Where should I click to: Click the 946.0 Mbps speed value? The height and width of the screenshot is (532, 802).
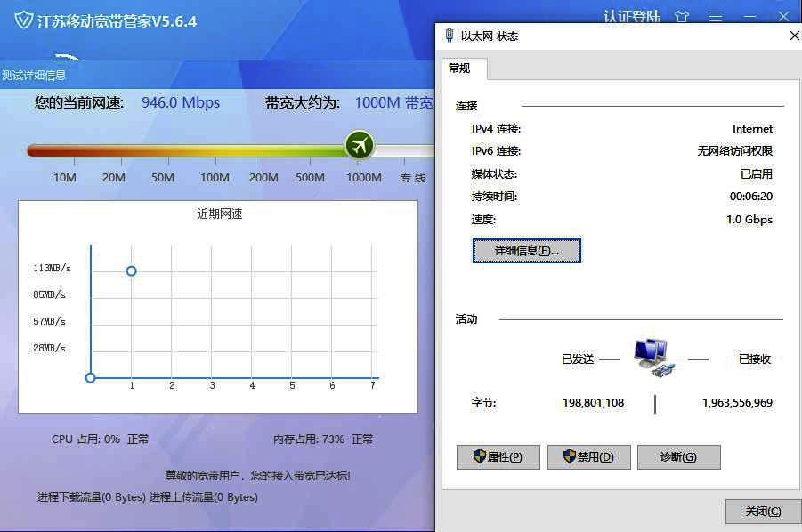point(179,102)
